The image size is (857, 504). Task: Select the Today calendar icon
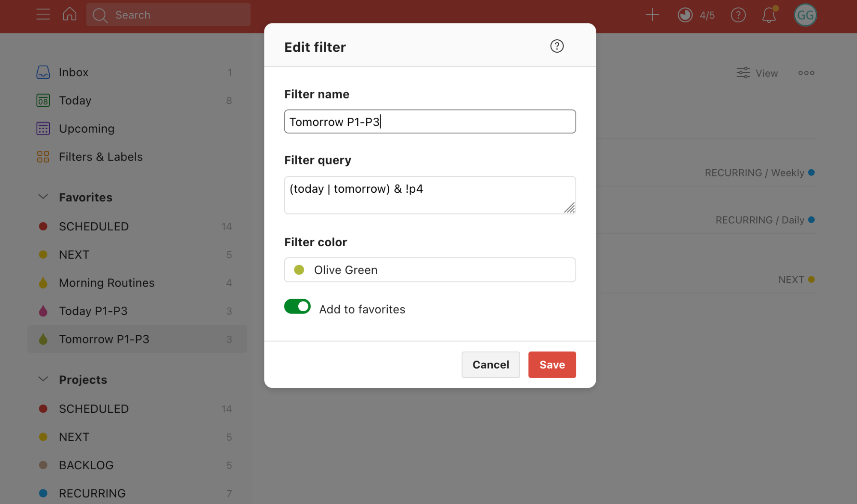pos(42,100)
